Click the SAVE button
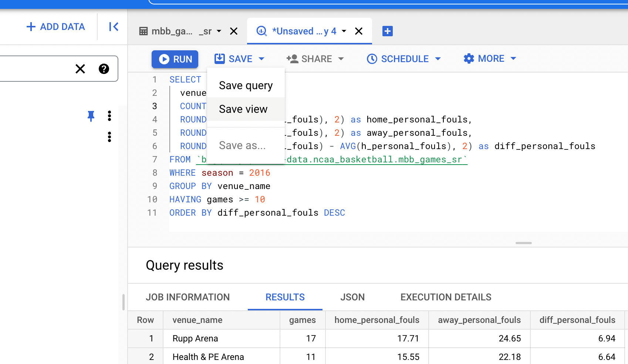 pyautogui.click(x=234, y=59)
